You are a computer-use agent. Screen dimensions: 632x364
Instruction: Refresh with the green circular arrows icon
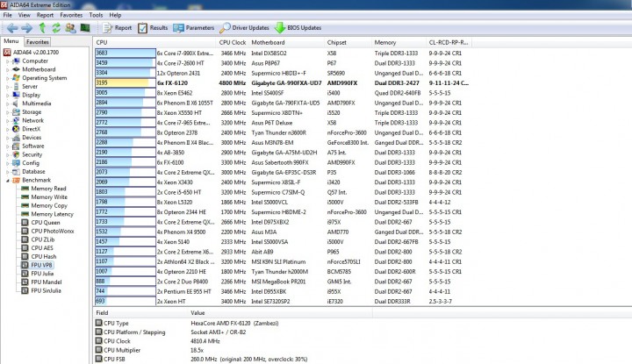pos(56,28)
